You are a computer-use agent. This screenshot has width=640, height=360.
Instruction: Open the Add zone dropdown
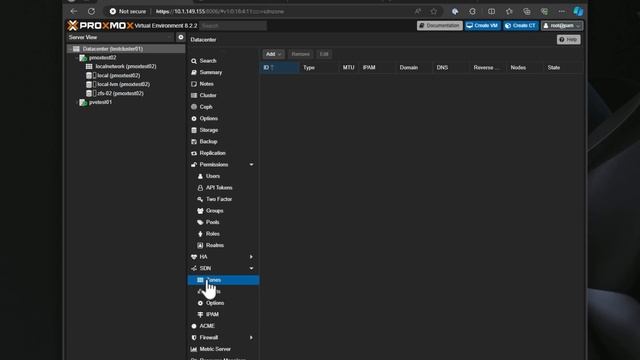tap(273, 54)
